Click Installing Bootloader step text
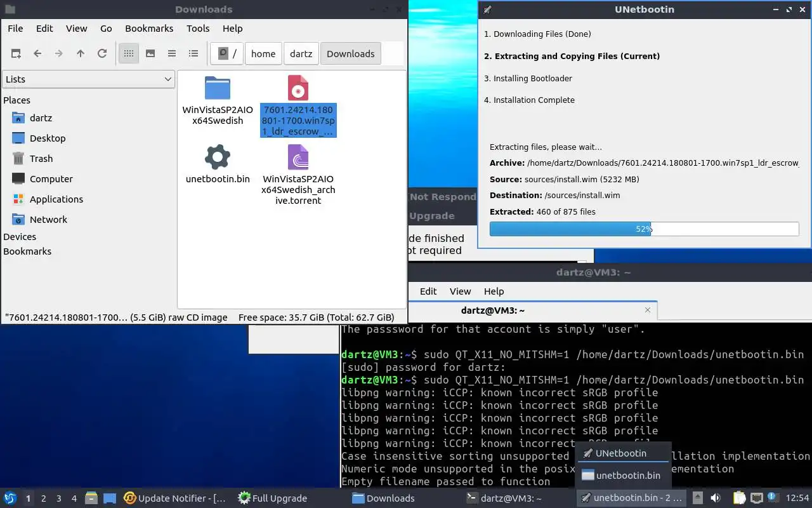 pos(528,79)
